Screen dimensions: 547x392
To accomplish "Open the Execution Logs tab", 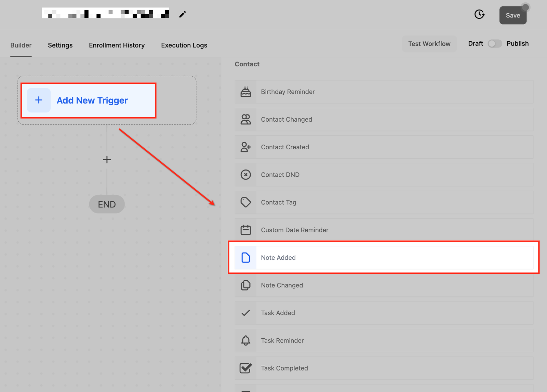I will tap(184, 45).
